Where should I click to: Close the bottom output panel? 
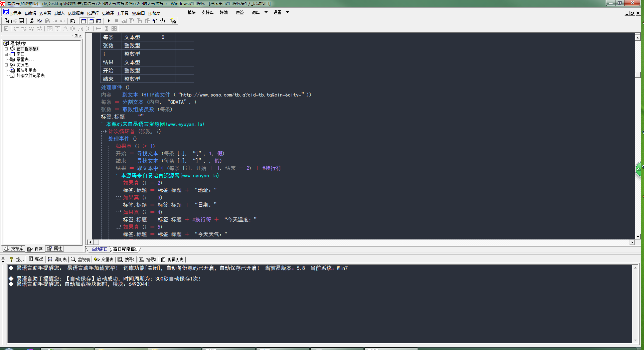3,258
